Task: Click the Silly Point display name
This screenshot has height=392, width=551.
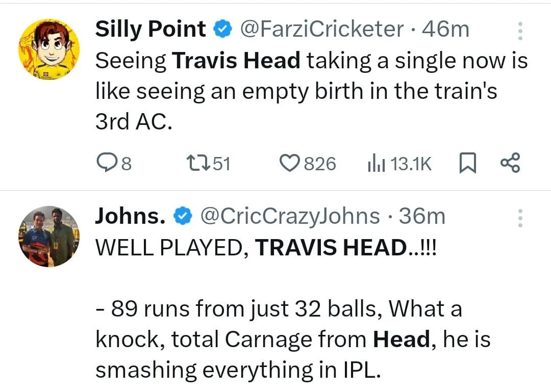Action: click(x=151, y=30)
